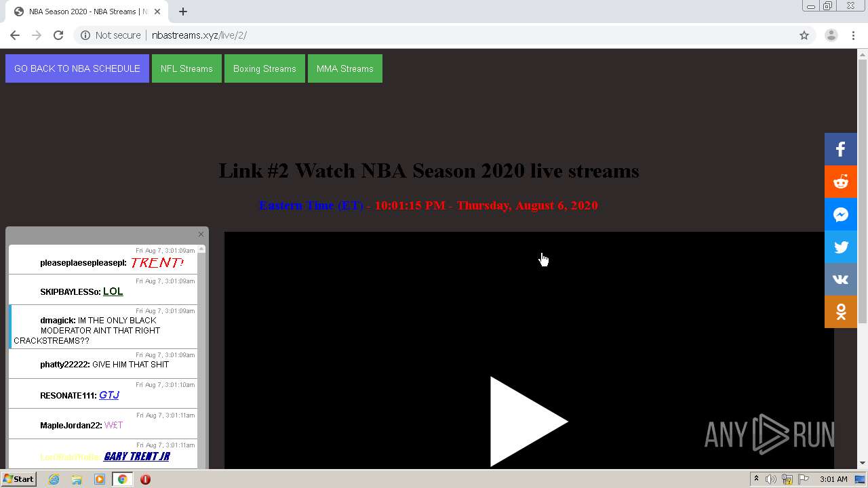Screen dimensions: 868x488
Task: Reload the current page
Action: [58, 35]
